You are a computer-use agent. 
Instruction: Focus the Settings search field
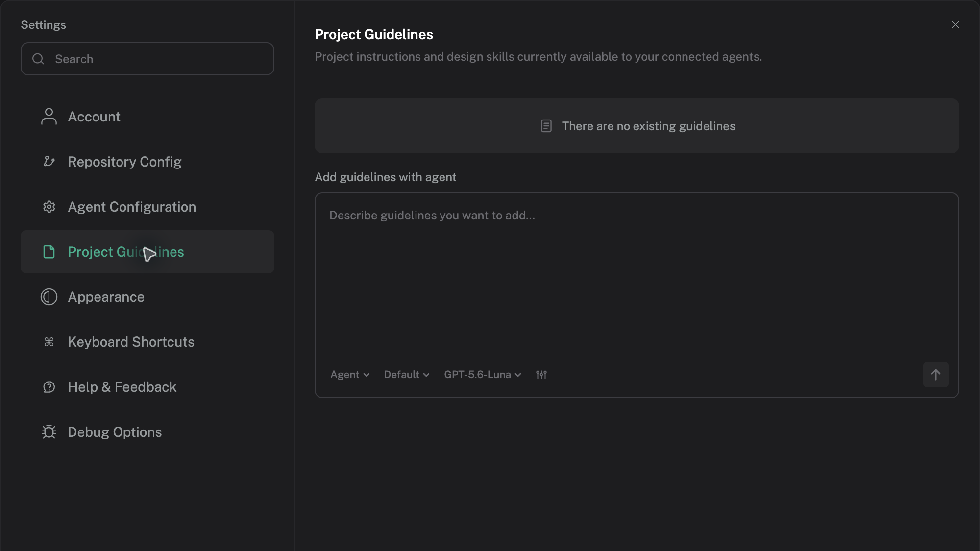click(x=147, y=59)
